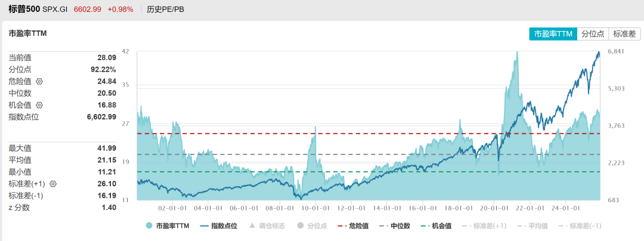Toggle the 调仓标志 triangle legend icon
Viewport: 644px width, 241px height.
252,226
